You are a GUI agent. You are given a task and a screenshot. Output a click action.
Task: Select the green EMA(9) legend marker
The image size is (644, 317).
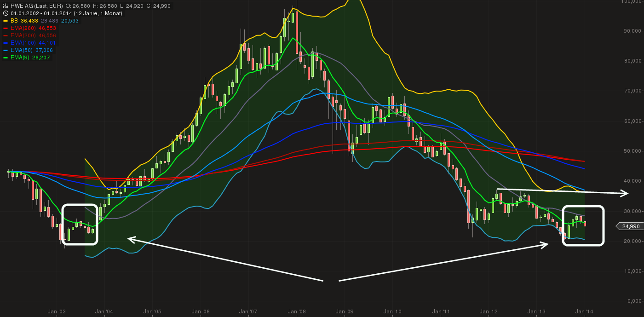coord(6,57)
